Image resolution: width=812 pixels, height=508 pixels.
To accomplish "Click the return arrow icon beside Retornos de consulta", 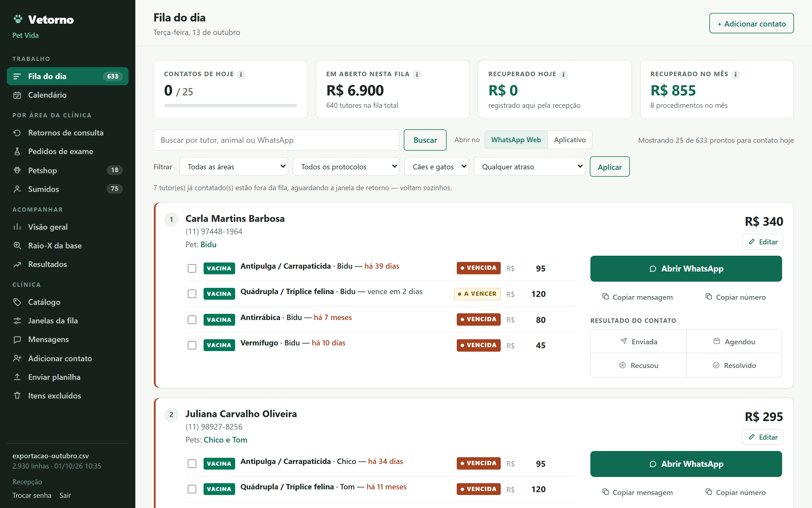I will pos(17,133).
